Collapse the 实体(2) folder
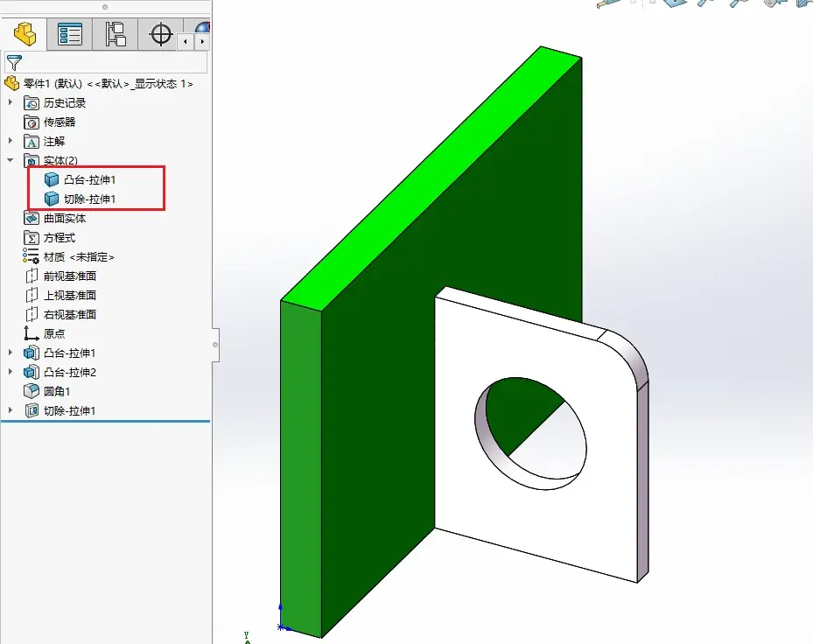Viewport: 813px width, 644px height. (x=11, y=160)
